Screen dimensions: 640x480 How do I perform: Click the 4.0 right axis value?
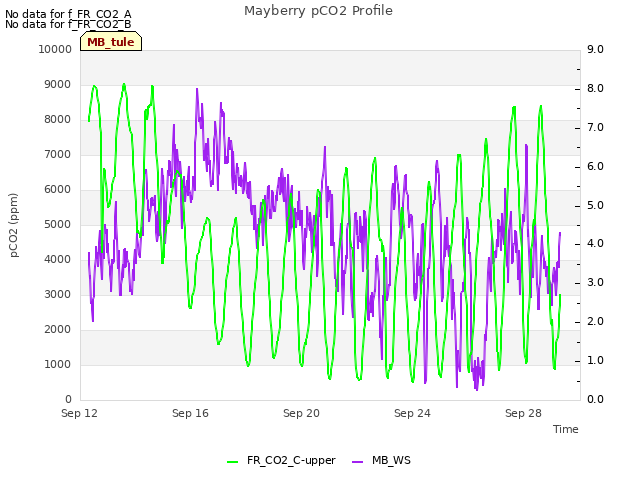(595, 244)
